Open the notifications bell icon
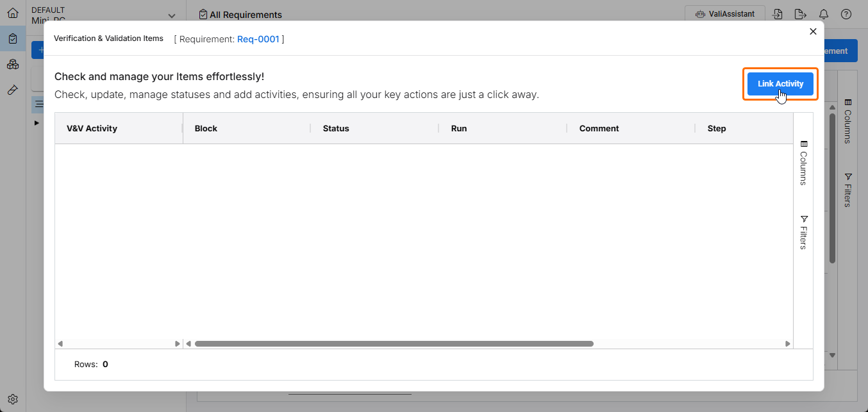 tap(824, 14)
